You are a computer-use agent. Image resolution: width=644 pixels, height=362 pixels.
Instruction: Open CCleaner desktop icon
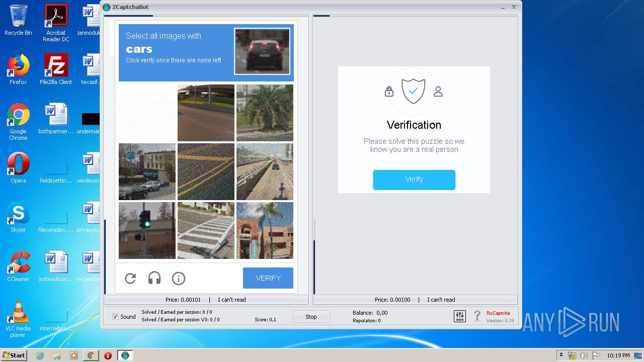(x=18, y=266)
